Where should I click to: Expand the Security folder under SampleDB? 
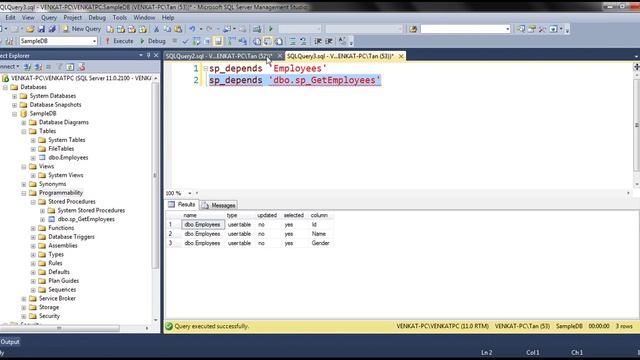[24, 316]
